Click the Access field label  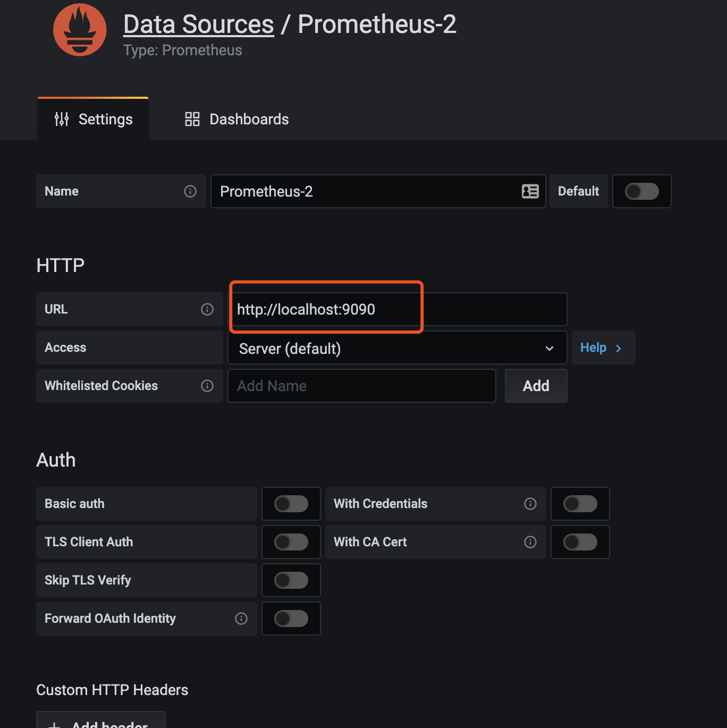pyautogui.click(x=65, y=348)
